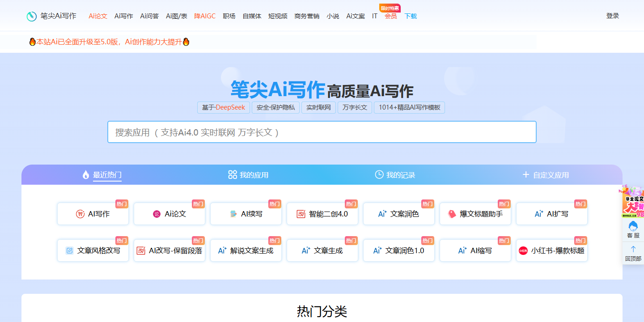This screenshot has height=322, width=644.
Task: Click the 热门分类 heading
Action: 322,311
